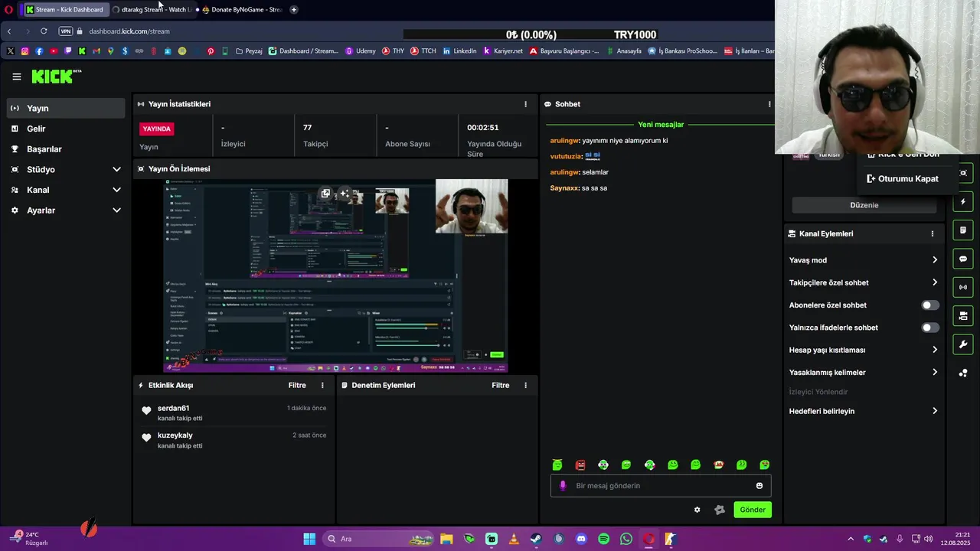The width and height of the screenshot is (980, 551).
Task: Open Yavaş mod settings arrow
Action: [935, 260]
